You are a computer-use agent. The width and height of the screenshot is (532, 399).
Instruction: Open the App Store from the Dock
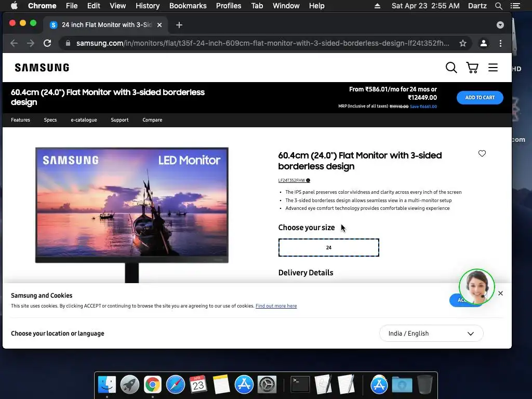(244, 385)
